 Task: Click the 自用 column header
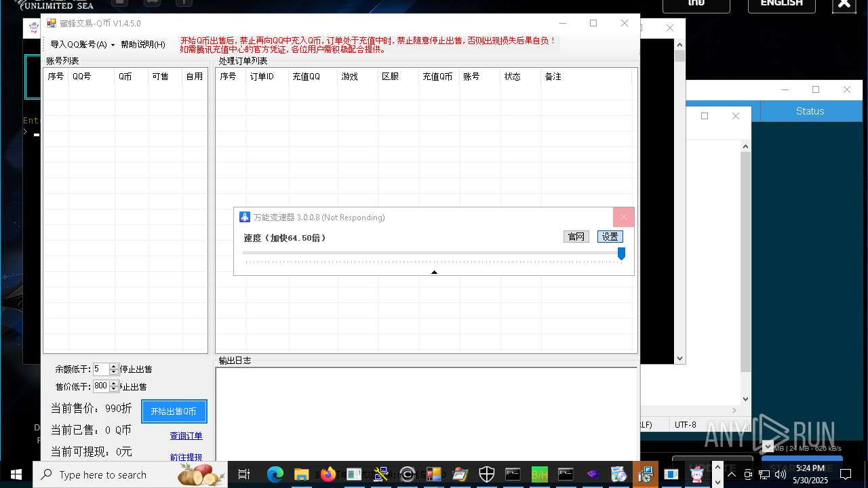pos(195,77)
